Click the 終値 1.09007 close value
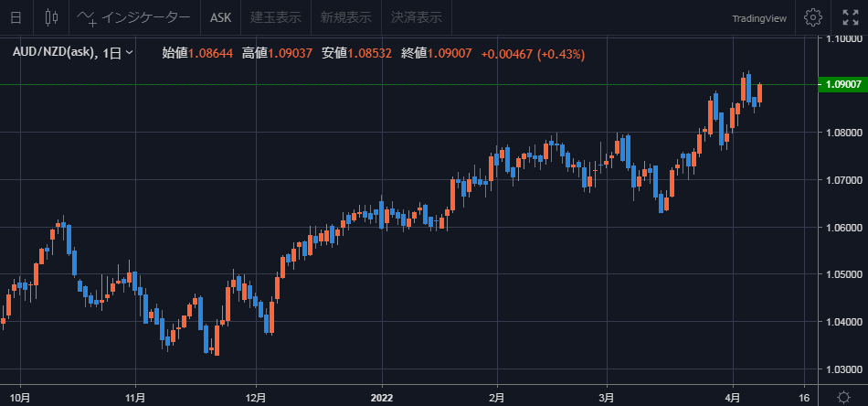The height and width of the screenshot is (406, 868). 436,54
